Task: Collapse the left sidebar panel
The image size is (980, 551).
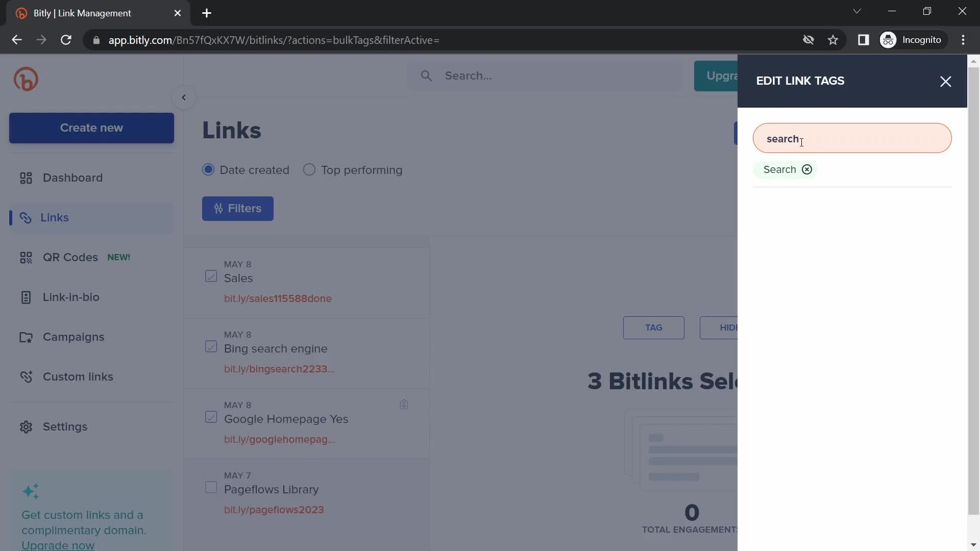Action: [x=183, y=97]
